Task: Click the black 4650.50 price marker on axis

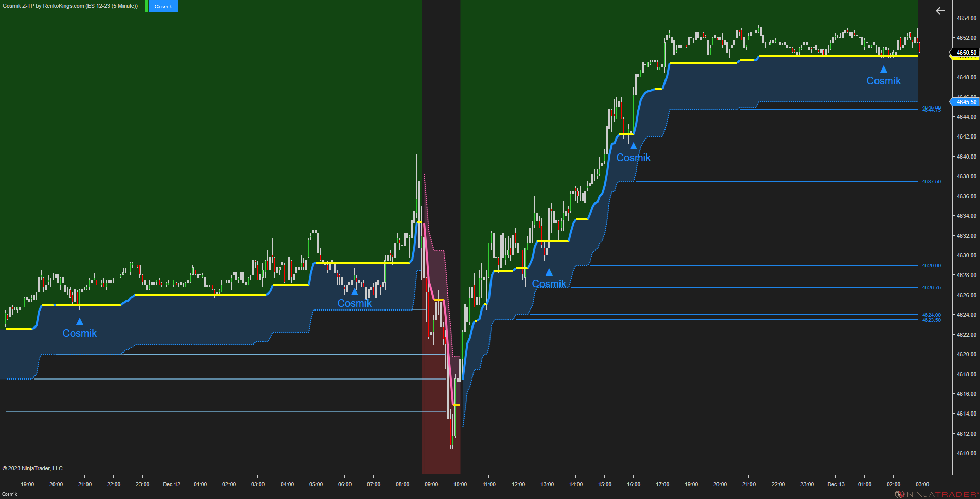Action: 965,53
